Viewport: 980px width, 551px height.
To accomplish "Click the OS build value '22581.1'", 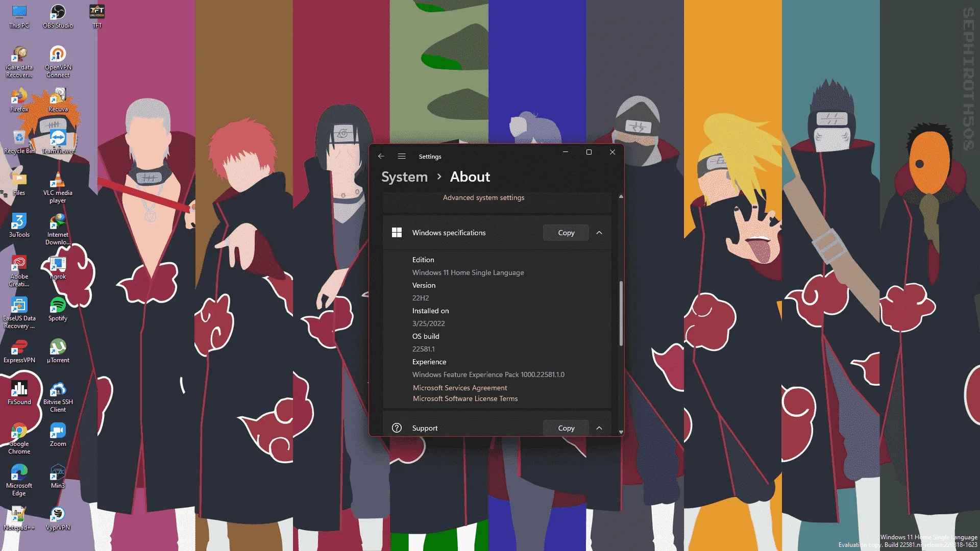I will [423, 349].
